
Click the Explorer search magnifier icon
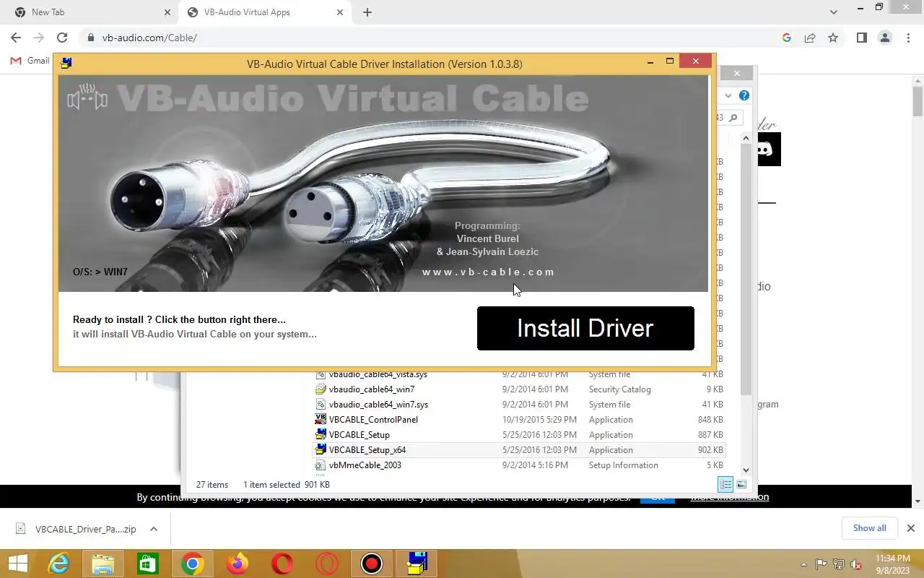[x=733, y=118]
